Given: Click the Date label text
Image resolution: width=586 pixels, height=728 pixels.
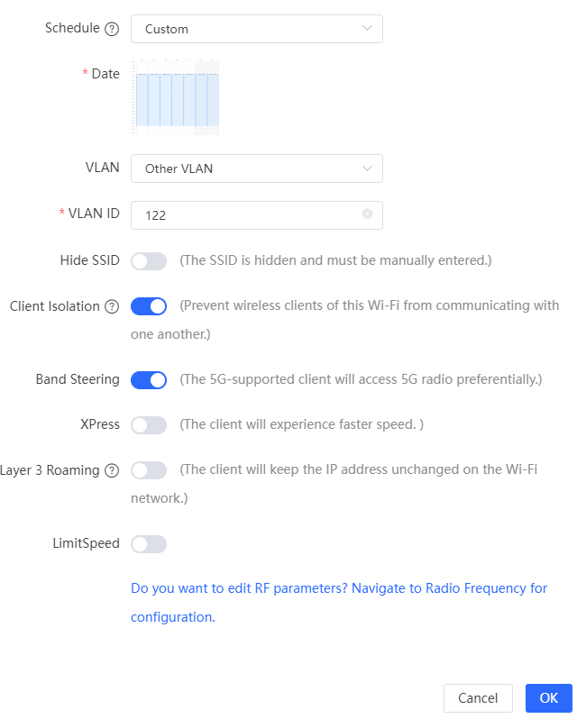Looking at the screenshot, I should (105, 73).
